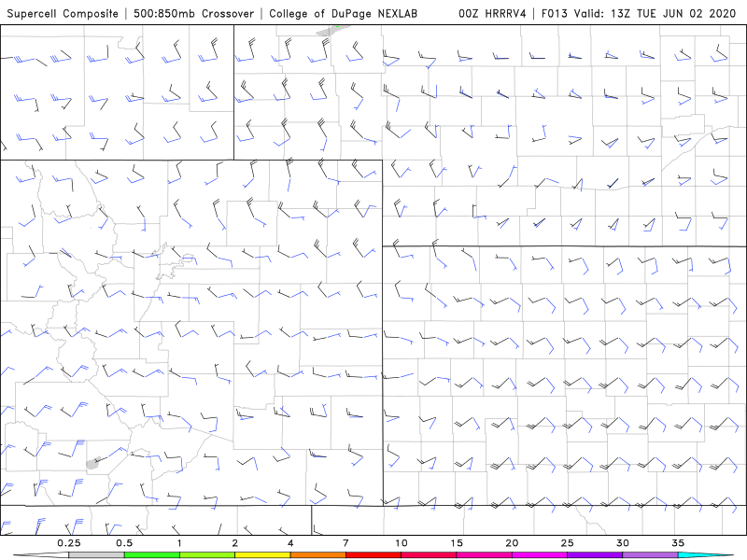Viewport: 747px width, 560px height.
Task: Click the "Supercell Composite" title text
Action: click(x=63, y=13)
